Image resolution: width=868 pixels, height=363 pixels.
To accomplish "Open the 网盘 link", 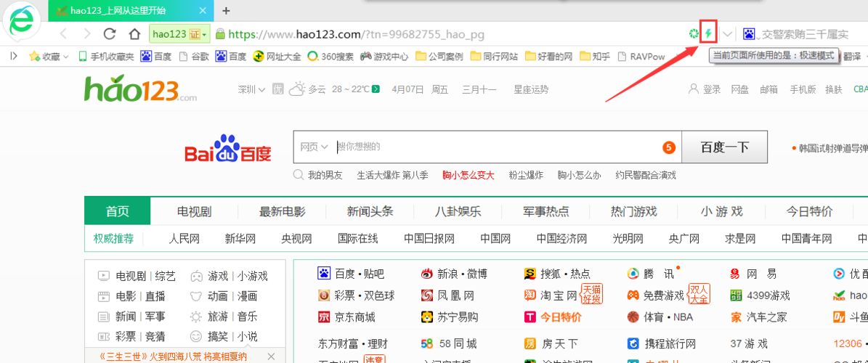I will [x=740, y=89].
